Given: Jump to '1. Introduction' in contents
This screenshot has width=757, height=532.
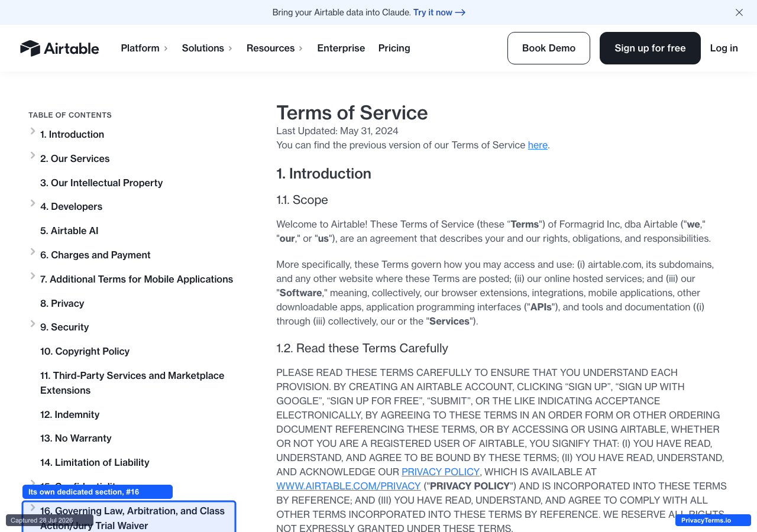Looking at the screenshot, I should (x=72, y=134).
